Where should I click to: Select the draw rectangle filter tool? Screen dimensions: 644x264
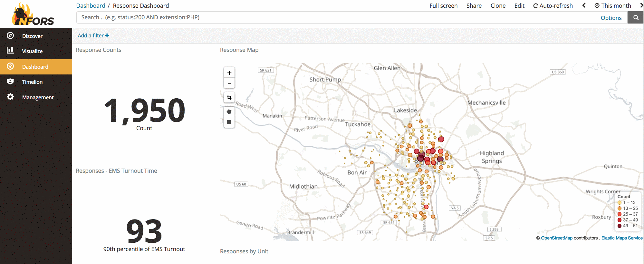click(x=229, y=122)
